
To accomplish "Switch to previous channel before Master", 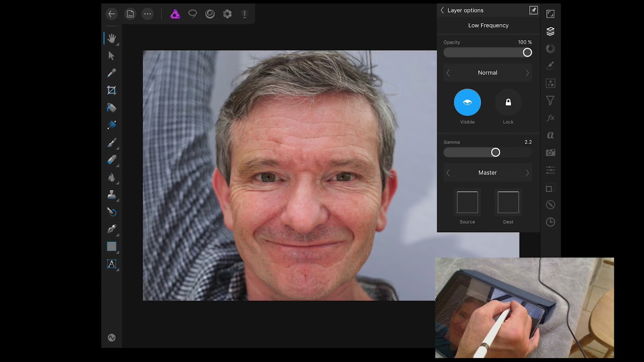I will coord(448,173).
